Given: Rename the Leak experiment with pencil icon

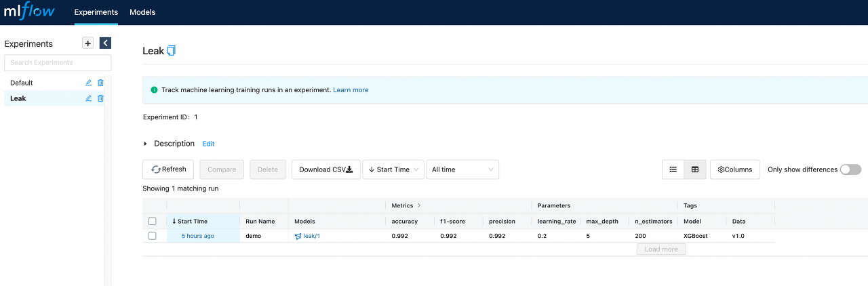Looking at the screenshot, I should [88, 98].
